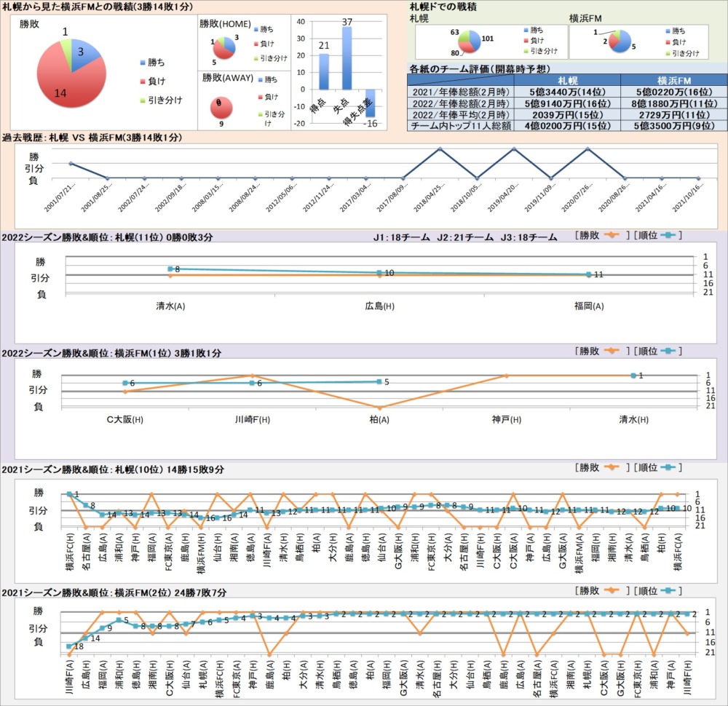
Task: Click the 柏(A) axis label in 横浜FM 2022 chart
Action: 379,420
